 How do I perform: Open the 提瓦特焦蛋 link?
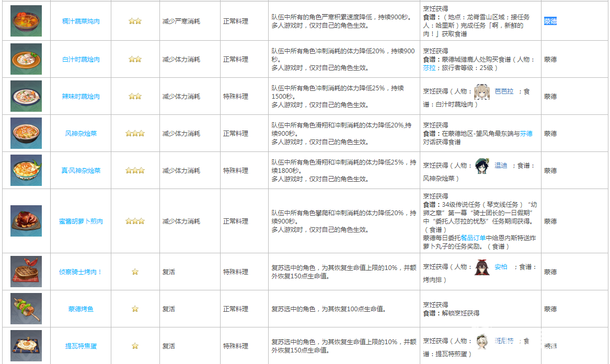coord(81,346)
